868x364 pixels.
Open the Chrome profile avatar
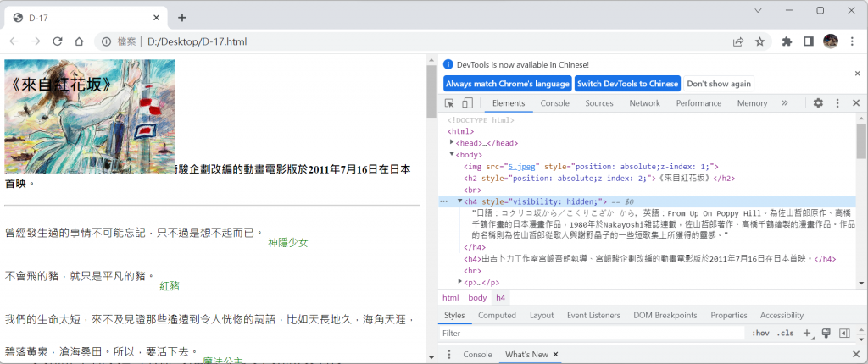click(x=831, y=41)
